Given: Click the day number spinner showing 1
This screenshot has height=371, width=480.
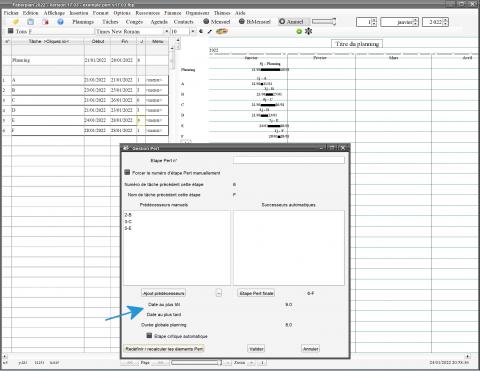Looking at the screenshot, I should (x=366, y=22).
